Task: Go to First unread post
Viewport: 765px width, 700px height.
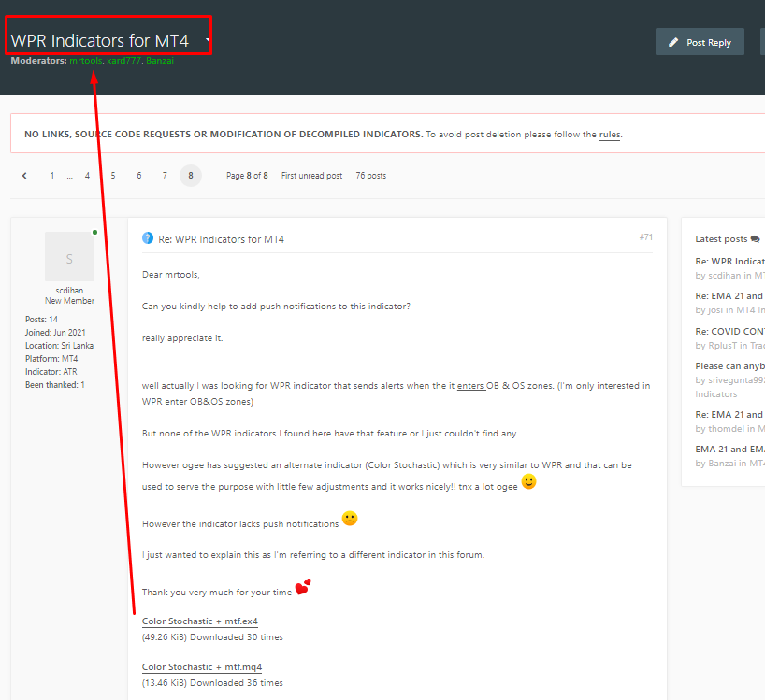Action: 311,176
